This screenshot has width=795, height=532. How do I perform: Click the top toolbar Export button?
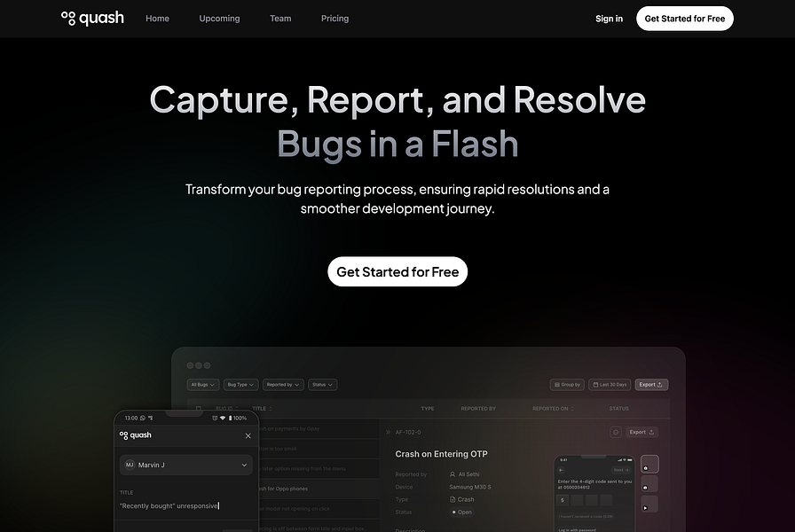pyautogui.click(x=651, y=385)
